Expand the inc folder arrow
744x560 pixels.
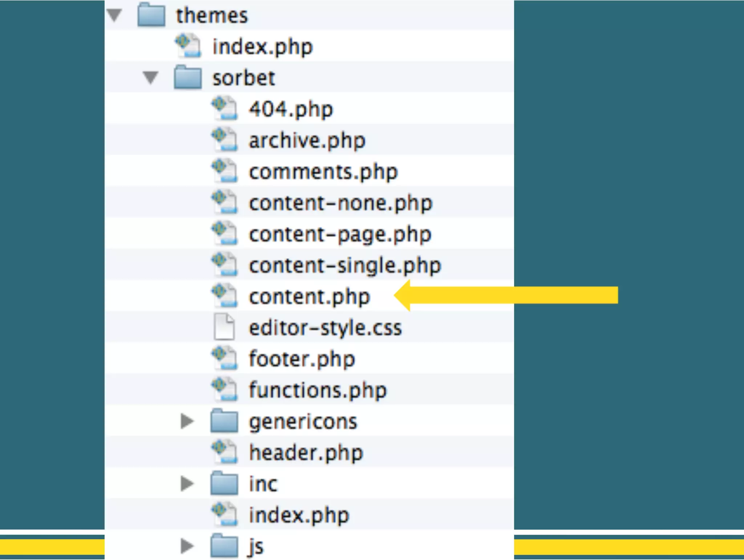(x=187, y=483)
